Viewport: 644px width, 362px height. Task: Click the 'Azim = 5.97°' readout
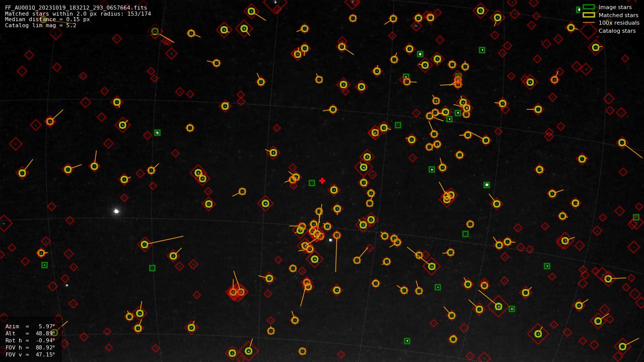30,326
